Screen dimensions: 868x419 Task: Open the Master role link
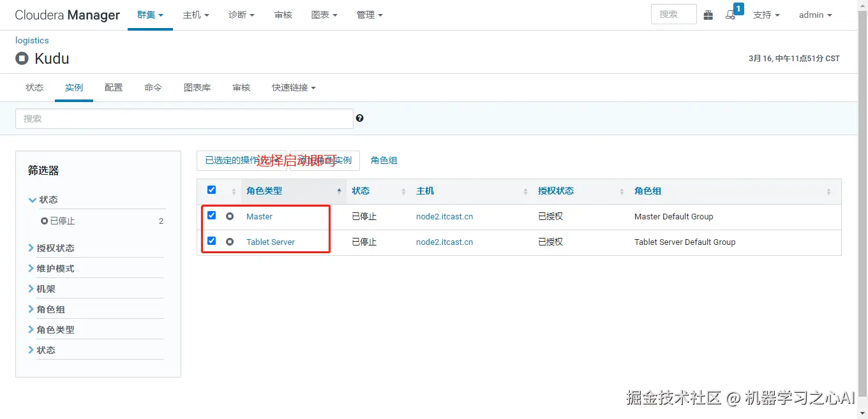(x=259, y=216)
